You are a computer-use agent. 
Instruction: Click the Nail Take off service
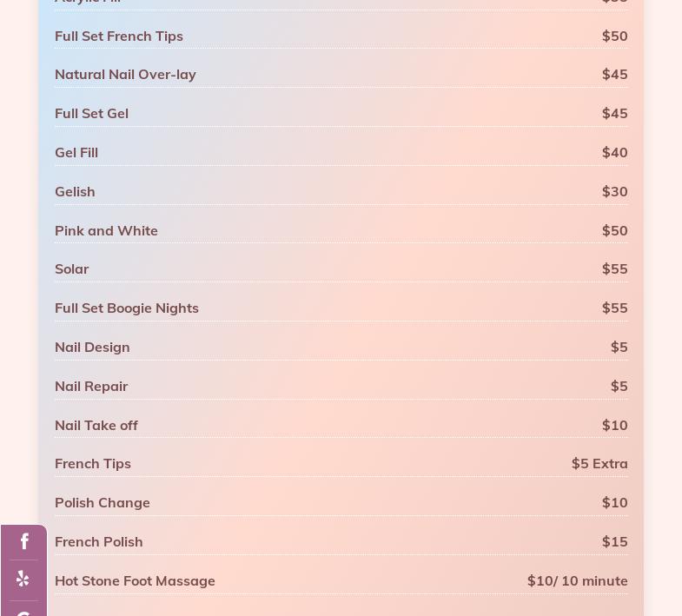click(x=96, y=425)
